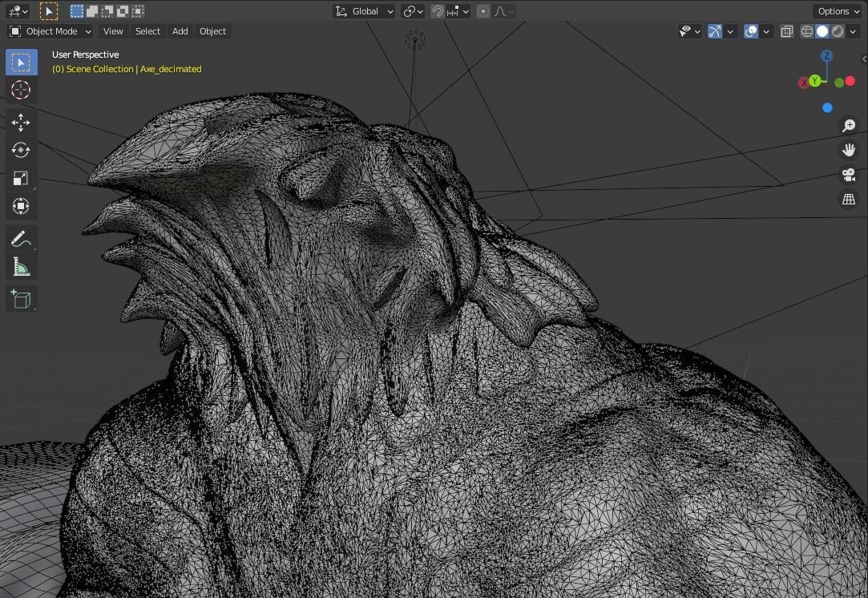868x598 pixels.
Task: Click the blue Z axis gizmo ball
Action: click(x=826, y=56)
